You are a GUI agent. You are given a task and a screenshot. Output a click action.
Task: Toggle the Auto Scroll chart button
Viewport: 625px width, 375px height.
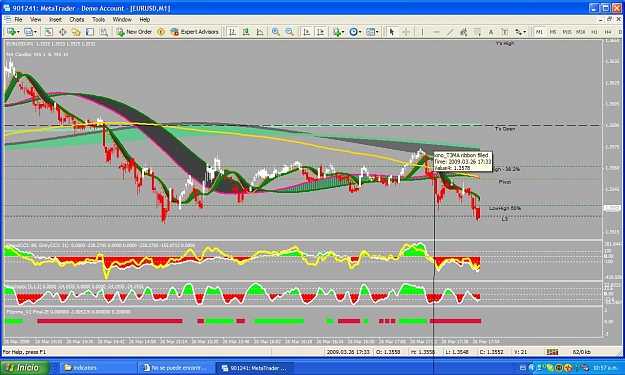point(307,31)
